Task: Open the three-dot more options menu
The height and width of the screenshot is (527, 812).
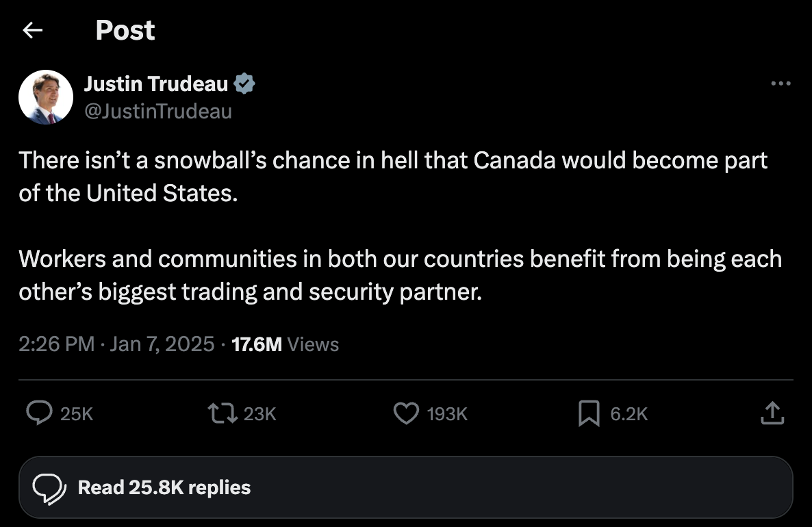Action: tap(780, 83)
